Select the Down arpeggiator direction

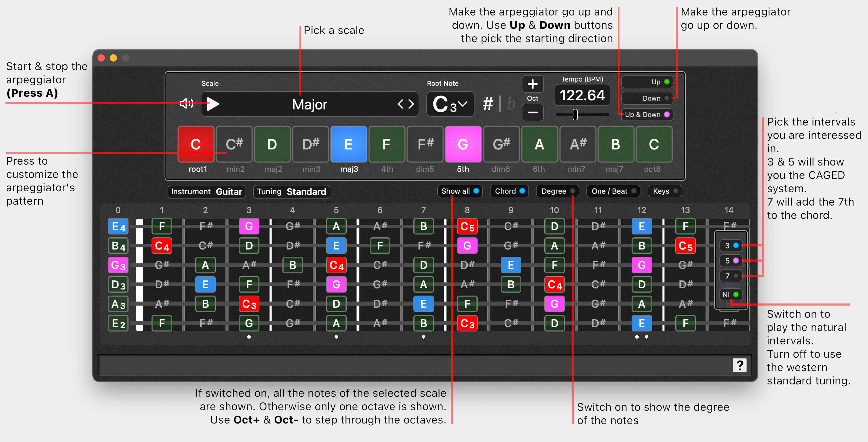tap(647, 98)
